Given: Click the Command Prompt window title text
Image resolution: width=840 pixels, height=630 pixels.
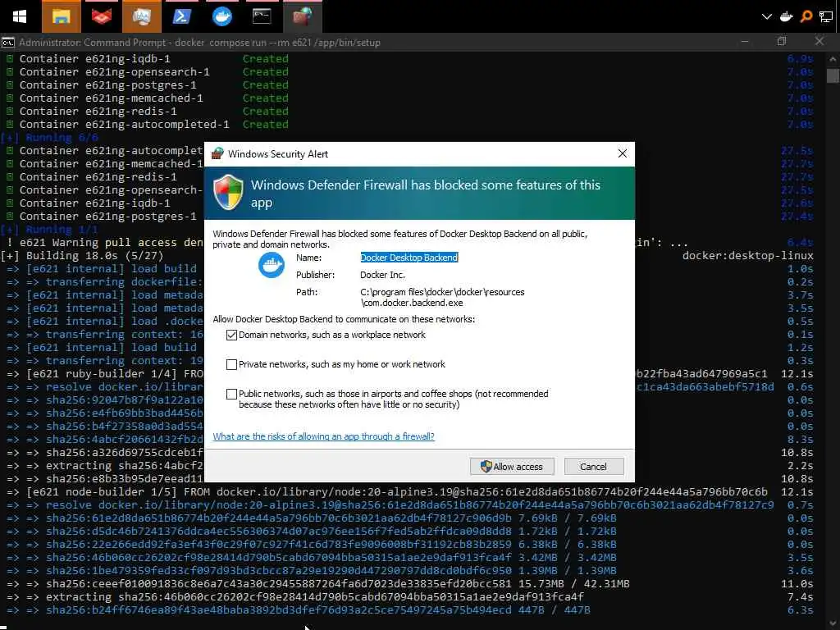Looking at the screenshot, I should (x=199, y=43).
